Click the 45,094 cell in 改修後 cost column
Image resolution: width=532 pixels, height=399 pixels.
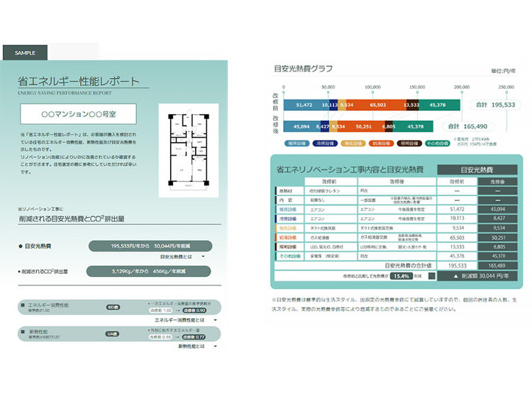click(x=497, y=209)
